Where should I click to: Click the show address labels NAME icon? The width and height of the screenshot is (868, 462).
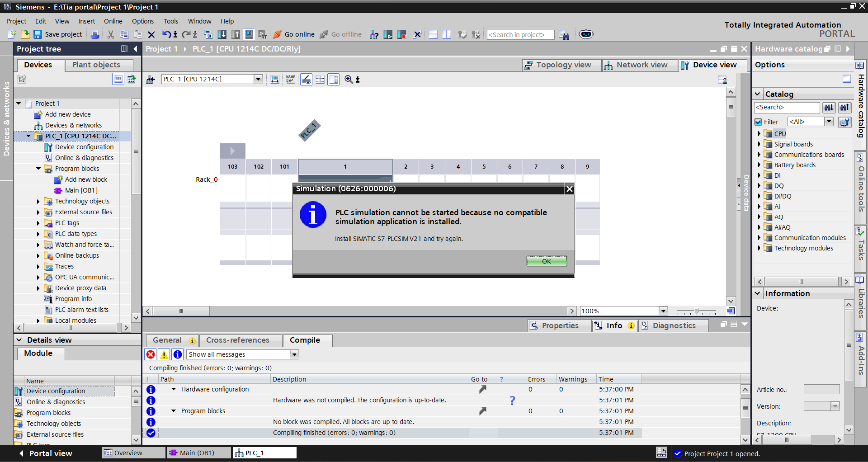[x=291, y=80]
